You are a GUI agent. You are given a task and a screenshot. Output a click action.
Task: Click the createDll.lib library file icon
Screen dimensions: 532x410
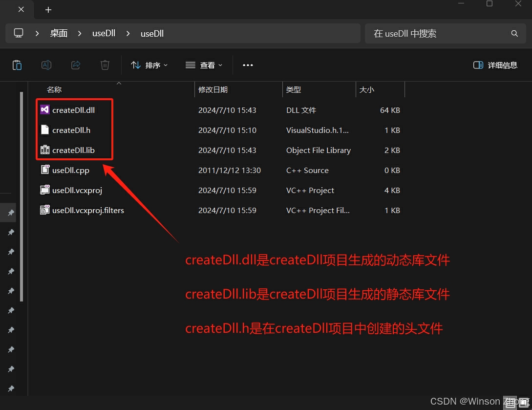pyautogui.click(x=45, y=150)
